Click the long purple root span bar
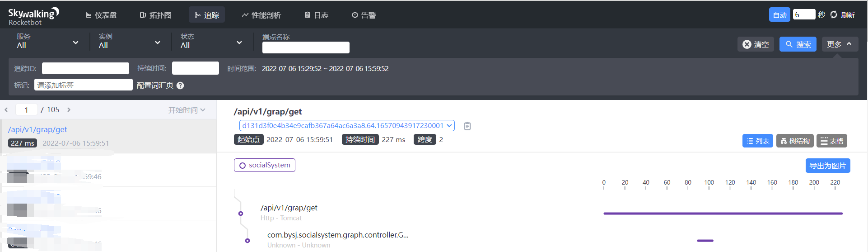The width and height of the screenshot is (868, 252). click(x=723, y=214)
